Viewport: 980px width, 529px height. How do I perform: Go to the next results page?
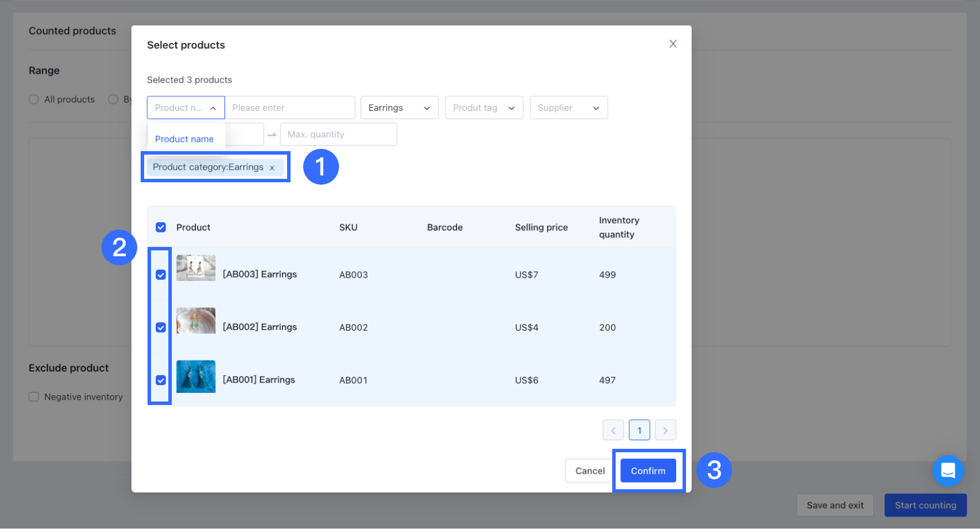[x=665, y=430]
